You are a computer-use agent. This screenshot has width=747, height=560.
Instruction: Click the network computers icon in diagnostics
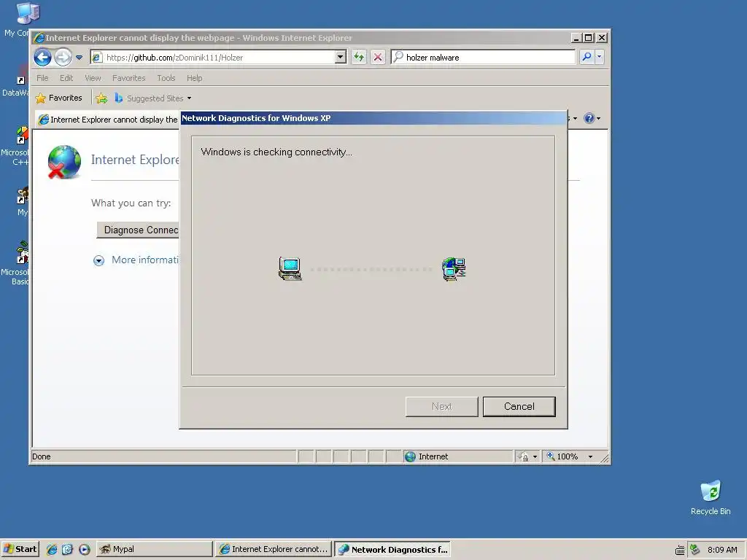[x=454, y=269]
